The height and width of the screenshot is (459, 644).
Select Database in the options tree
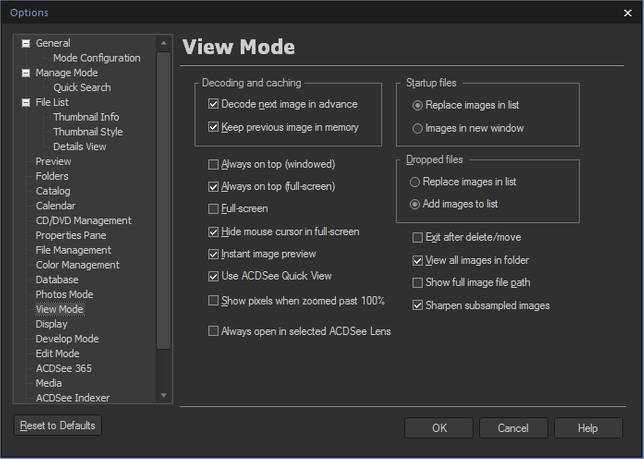coord(57,280)
